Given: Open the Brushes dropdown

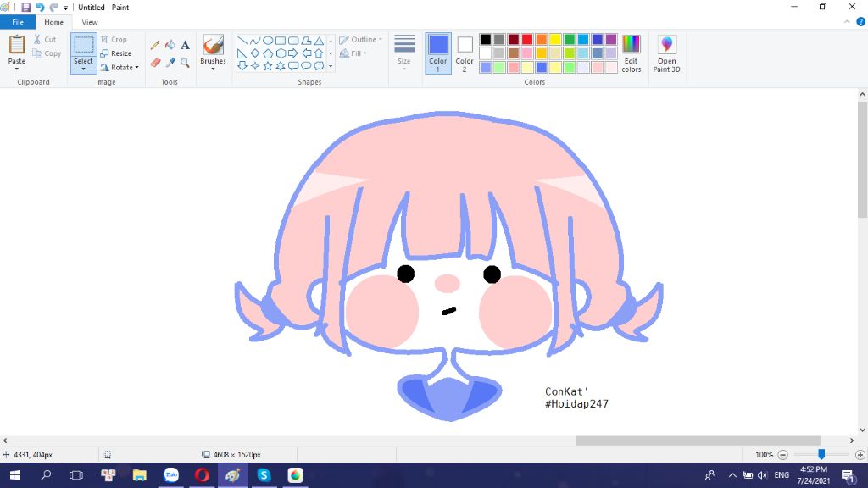Looking at the screenshot, I should [213, 69].
